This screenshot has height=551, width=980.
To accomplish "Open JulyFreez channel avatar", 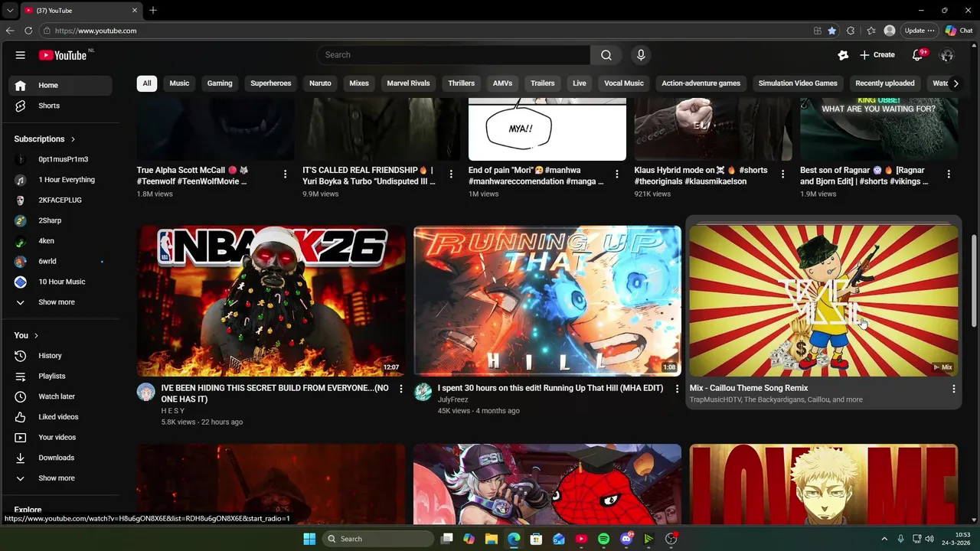I will [x=423, y=393].
